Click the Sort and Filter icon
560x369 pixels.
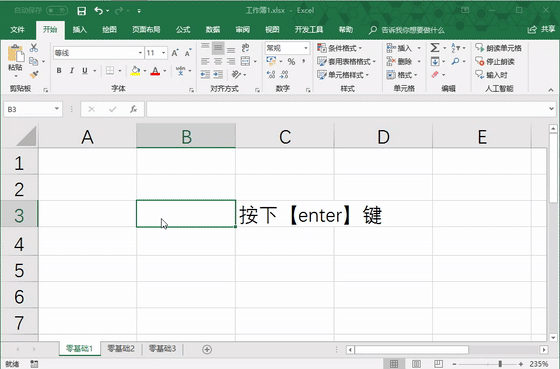(456, 48)
